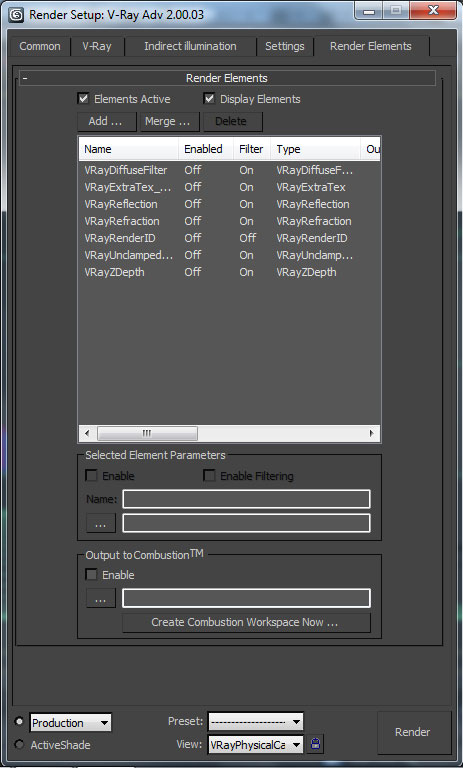Select the Production radio button
Viewport: 463px width, 768px height.
[19, 721]
